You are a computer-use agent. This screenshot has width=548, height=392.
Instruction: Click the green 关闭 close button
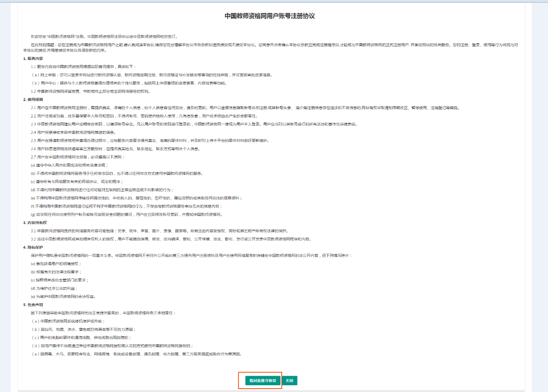[x=289, y=381]
